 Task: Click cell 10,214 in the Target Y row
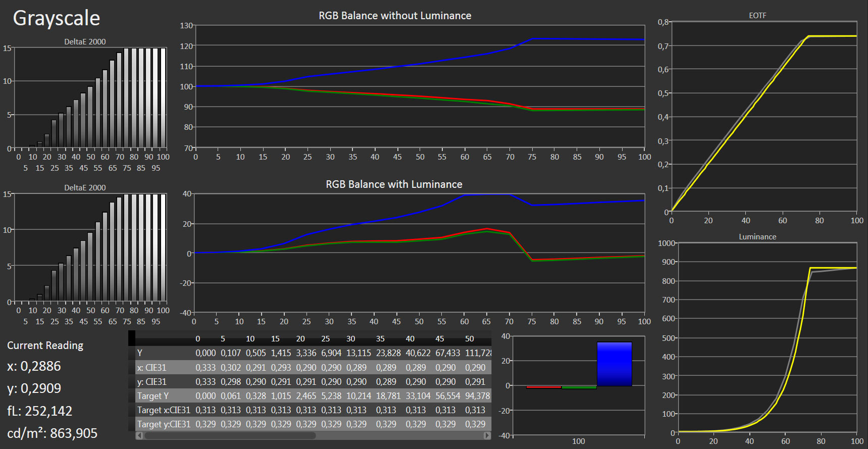[359, 396]
